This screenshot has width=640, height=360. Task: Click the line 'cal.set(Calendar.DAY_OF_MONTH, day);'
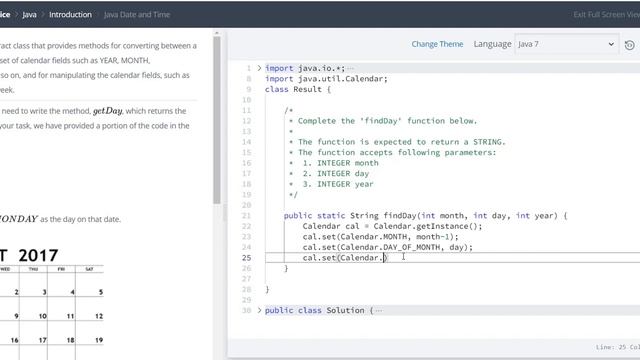click(x=387, y=247)
